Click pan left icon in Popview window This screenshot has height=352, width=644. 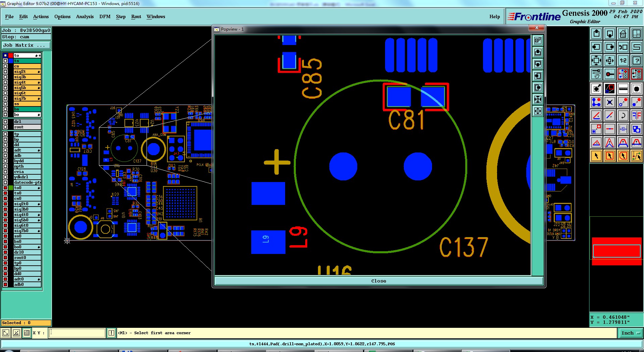pos(538,76)
